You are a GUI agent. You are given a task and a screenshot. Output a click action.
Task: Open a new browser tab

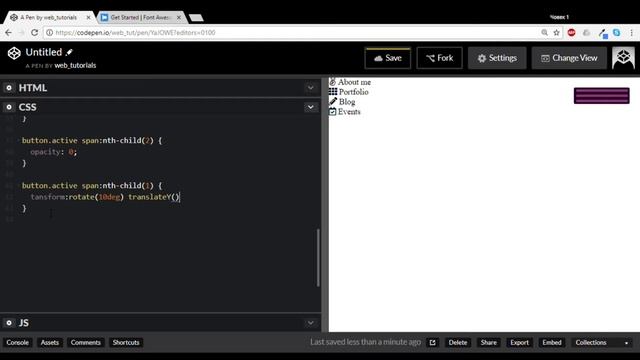[196, 18]
